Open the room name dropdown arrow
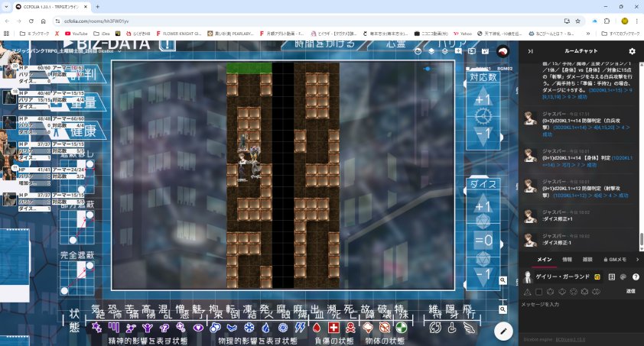644x346 pixels. [119, 51]
